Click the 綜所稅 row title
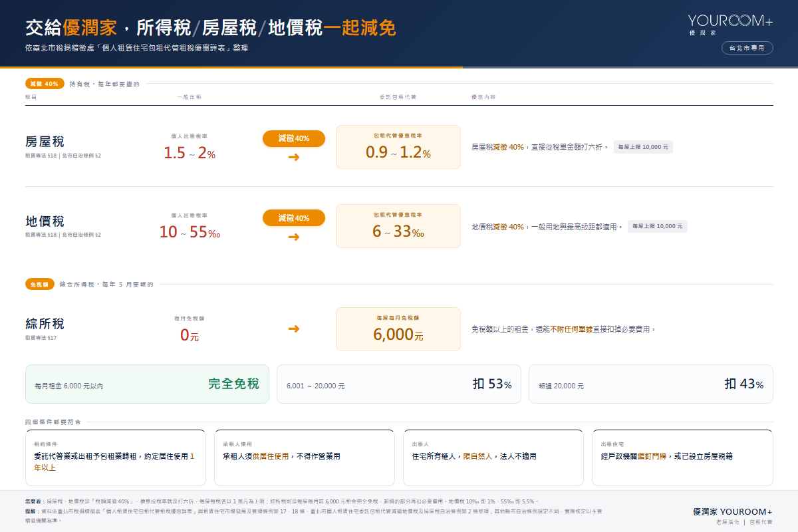The image size is (798, 532). click(45, 325)
